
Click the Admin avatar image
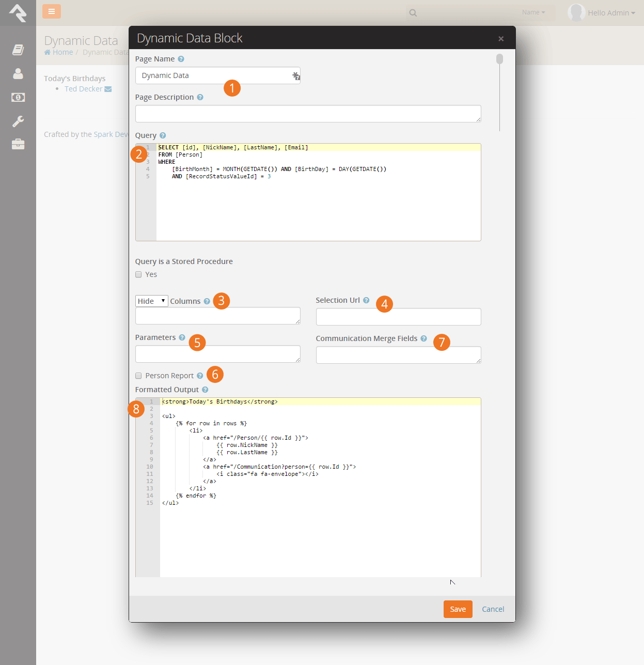[576, 12]
